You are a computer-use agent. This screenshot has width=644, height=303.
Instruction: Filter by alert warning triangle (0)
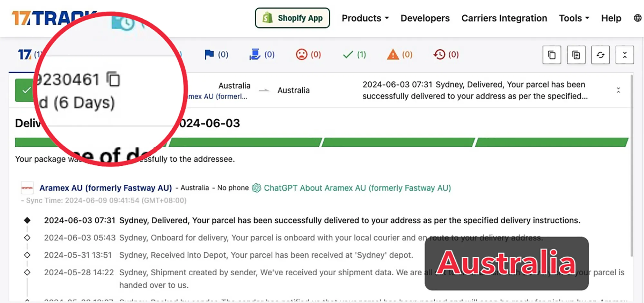coord(399,54)
